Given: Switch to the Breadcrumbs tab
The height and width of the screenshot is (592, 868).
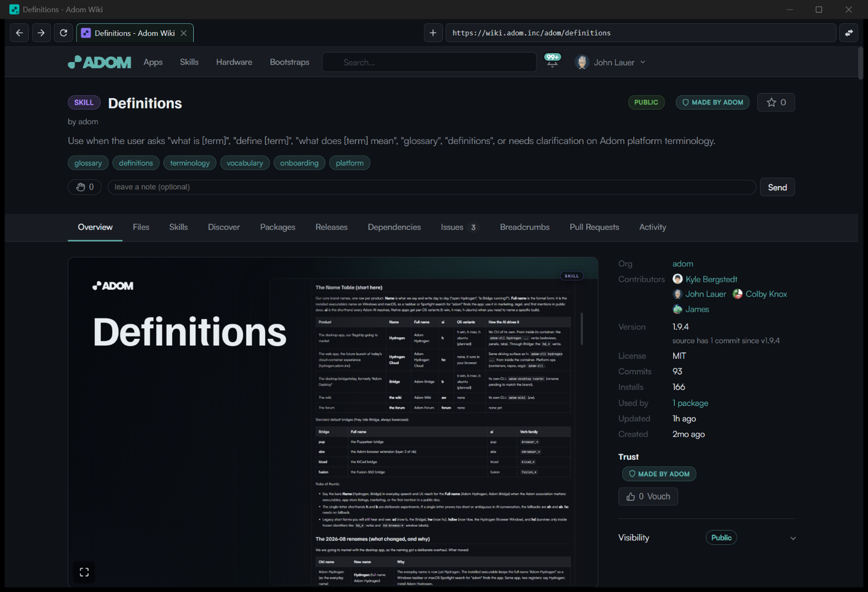Looking at the screenshot, I should 525,227.
